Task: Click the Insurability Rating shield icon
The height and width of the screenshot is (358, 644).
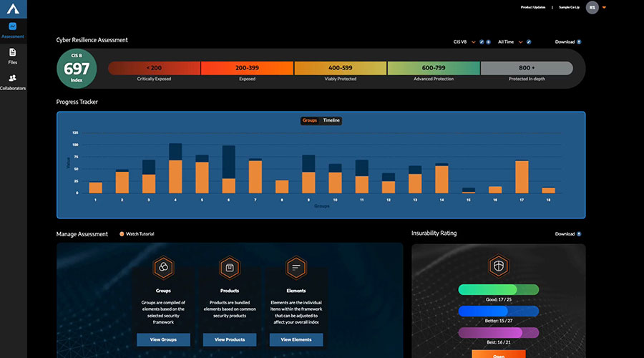Action: pyautogui.click(x=499, y=265)
